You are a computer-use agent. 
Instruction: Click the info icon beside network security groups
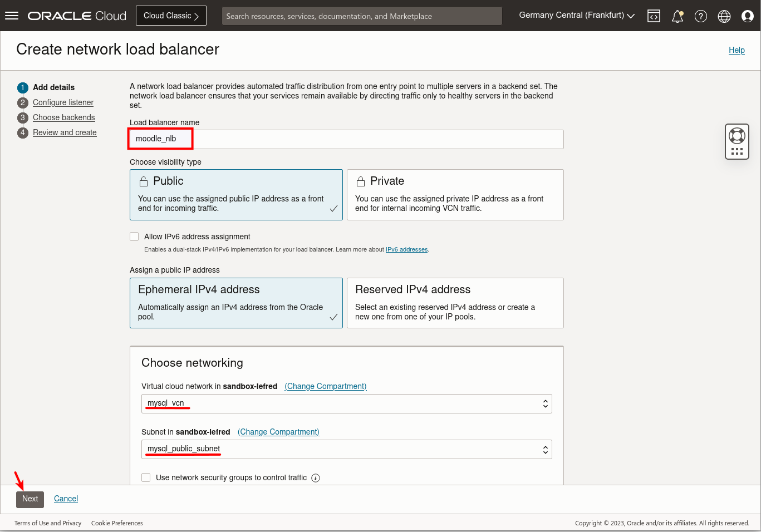(315, 477)
